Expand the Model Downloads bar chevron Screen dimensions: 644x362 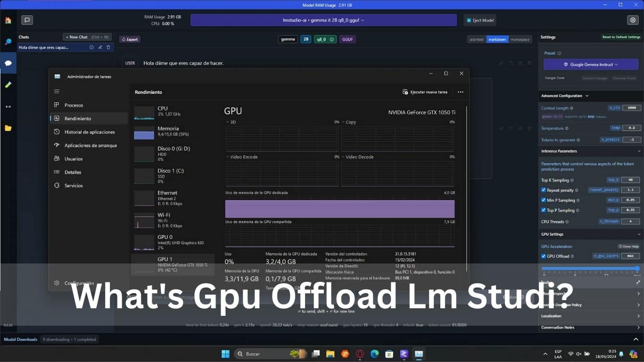pyautogui.click(x=636, y=339)
